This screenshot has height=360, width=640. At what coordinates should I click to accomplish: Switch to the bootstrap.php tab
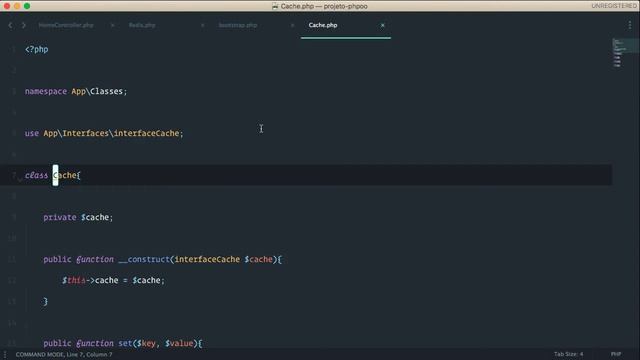(238, 25)
